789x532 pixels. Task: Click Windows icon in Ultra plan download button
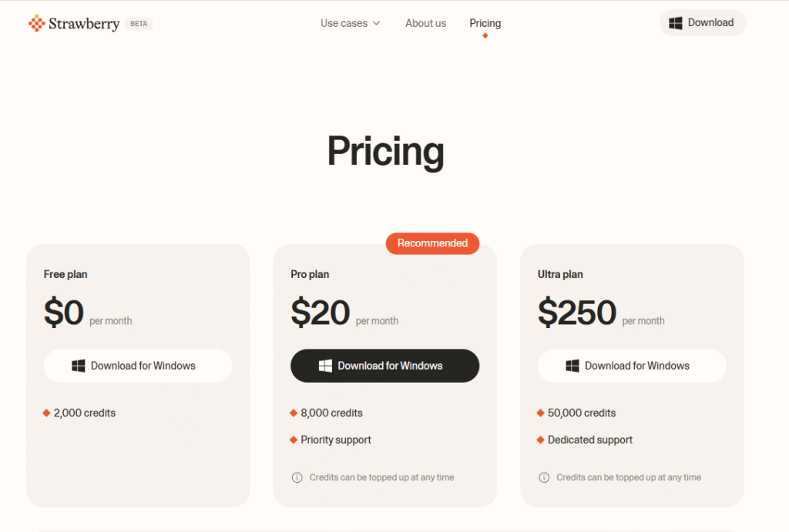coord(572,366)
